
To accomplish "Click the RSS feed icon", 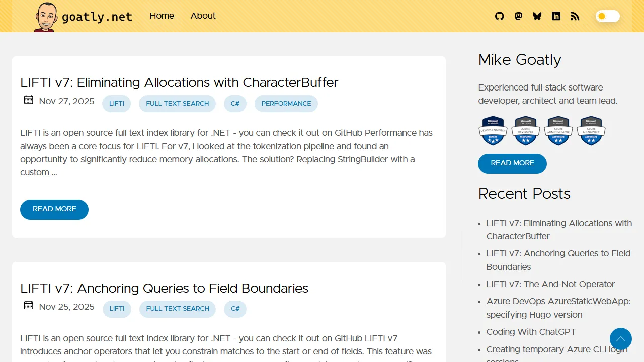I will [575, 16].
